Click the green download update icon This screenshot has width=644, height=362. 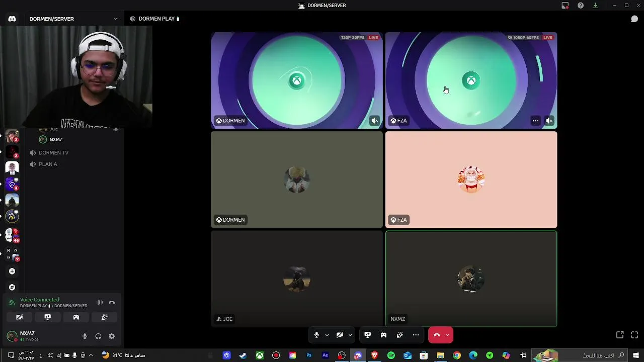tap(595, 6)
